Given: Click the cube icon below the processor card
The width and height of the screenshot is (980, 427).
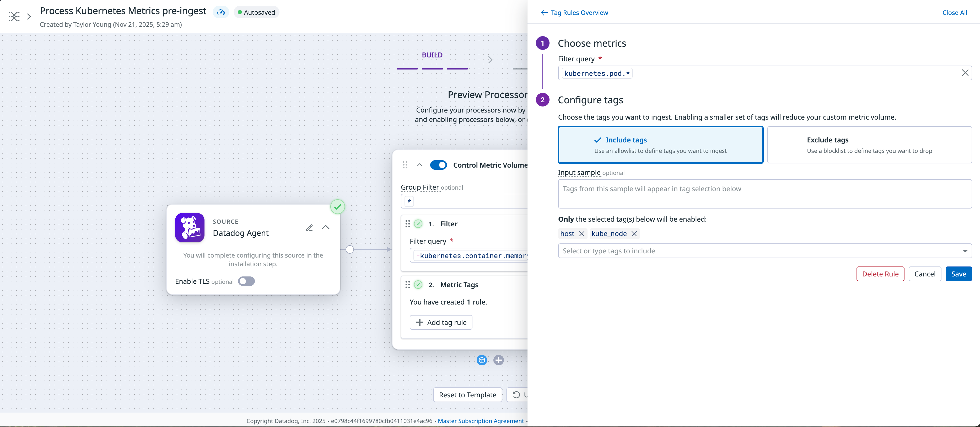Looking at the screenshot, I should 481,360.
